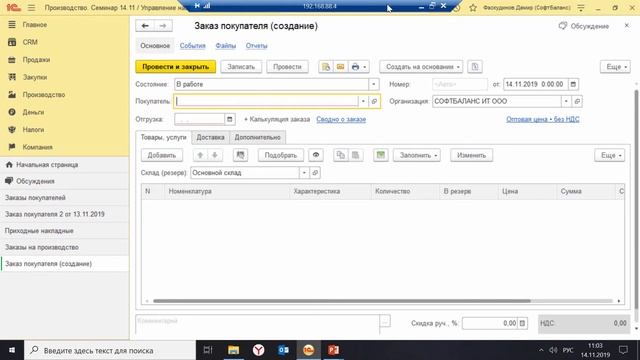Screen dimensions: 640x360
Task: Click the horizontal table scrollbar
Action: [x=342, y=301]
